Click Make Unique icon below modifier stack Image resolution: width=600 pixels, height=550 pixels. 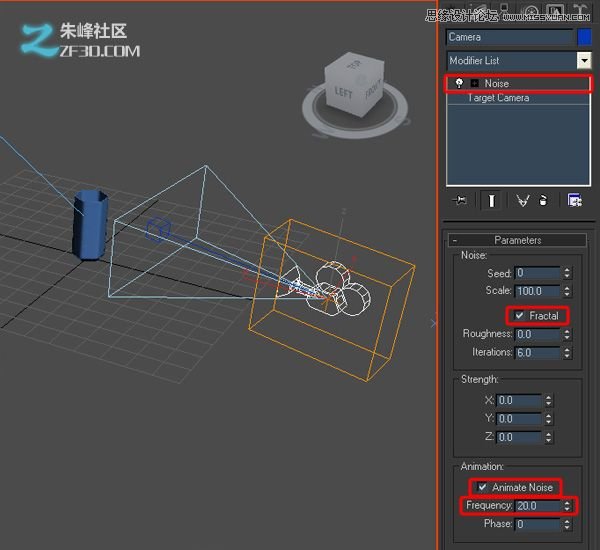click(522, 200)
